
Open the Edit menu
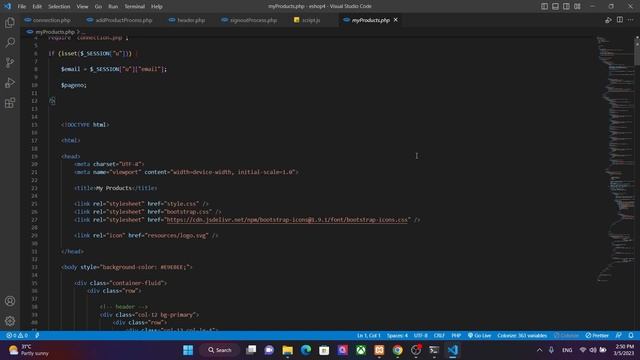pyautogui.click(x=37, y=7)
